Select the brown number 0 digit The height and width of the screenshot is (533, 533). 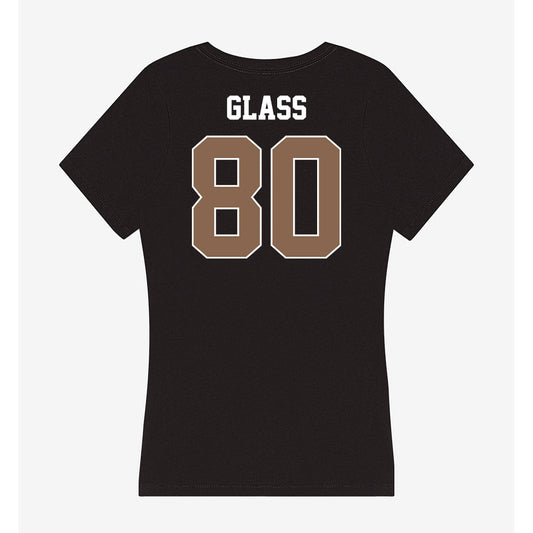[x=306, y=197]
